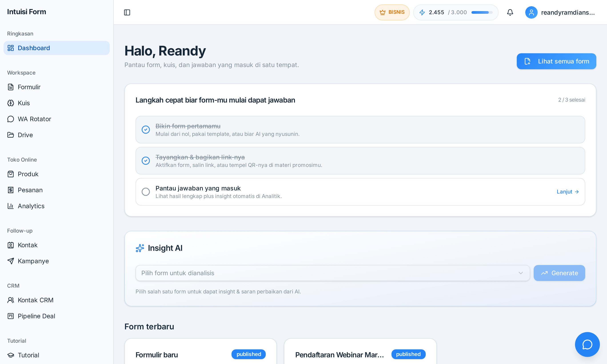This screenshot has height=364, width=607.
Task: Open the Formulir baru form card
Action: pos(200,351)
